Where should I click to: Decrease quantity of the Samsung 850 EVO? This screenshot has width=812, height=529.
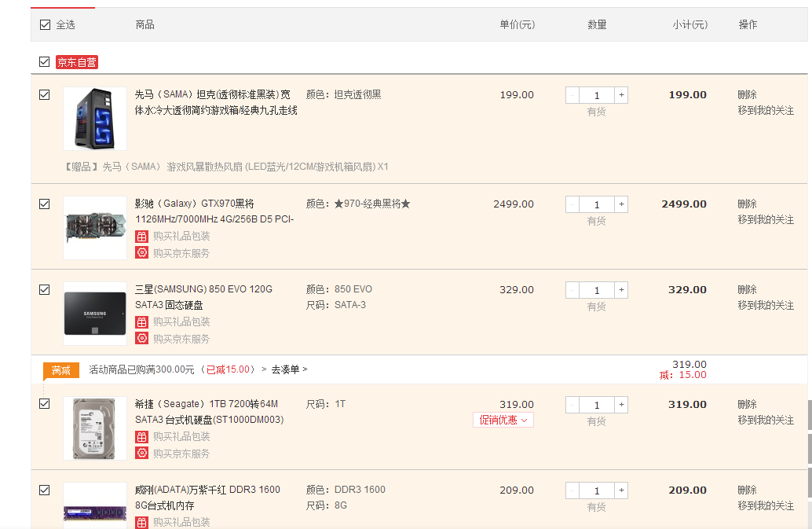572,289
